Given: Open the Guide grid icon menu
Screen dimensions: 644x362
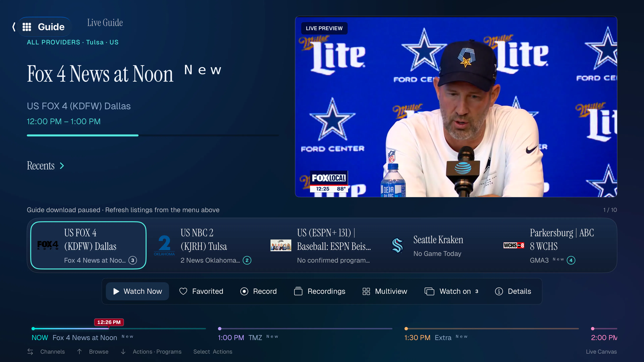Looking at the screenshot, I should pyautogui.click(x=27, y=27).
